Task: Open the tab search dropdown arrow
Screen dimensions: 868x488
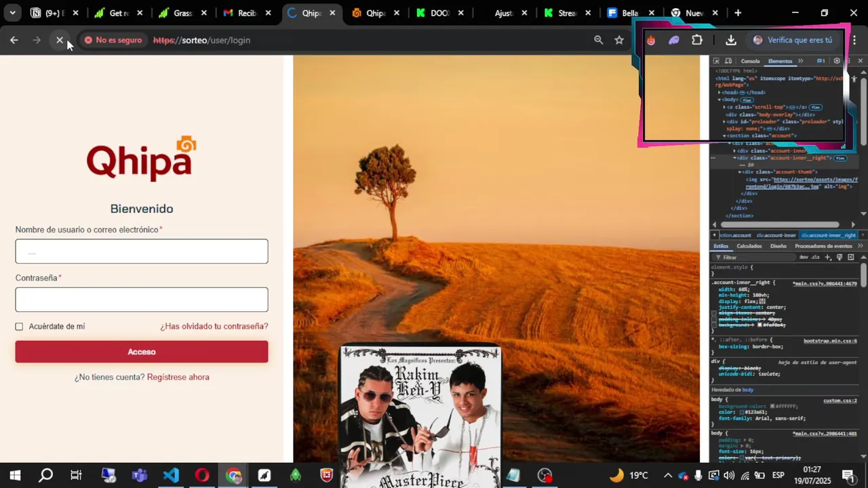Action: pyautogui.click(x=12, y=13)
